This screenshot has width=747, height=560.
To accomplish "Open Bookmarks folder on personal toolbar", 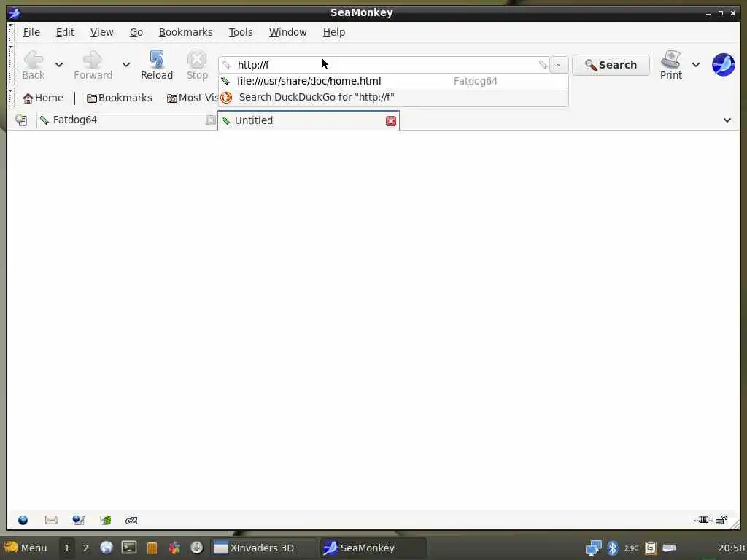I will [x=119, y=98].
